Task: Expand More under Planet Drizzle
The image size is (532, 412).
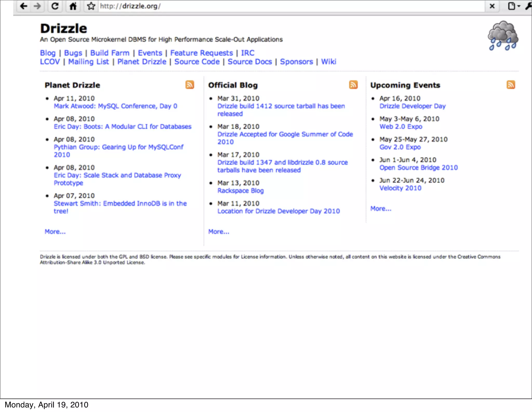Action: tap(55, 232)
